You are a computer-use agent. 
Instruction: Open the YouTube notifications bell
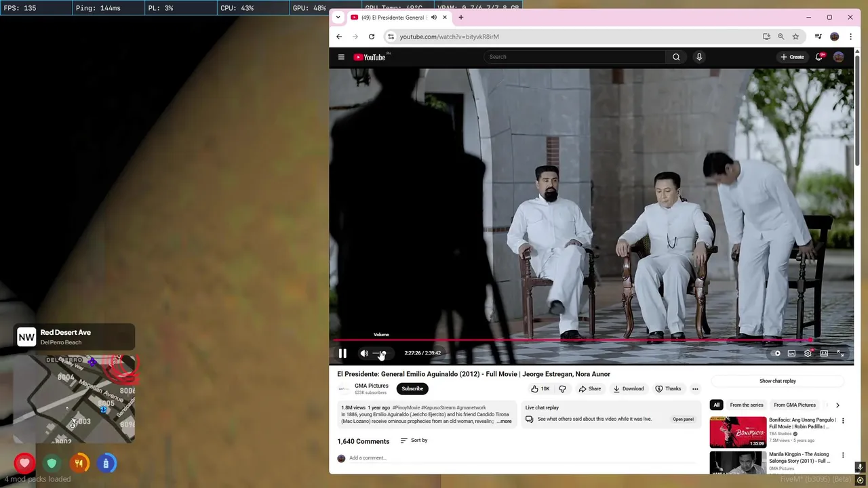coord(818,57)
